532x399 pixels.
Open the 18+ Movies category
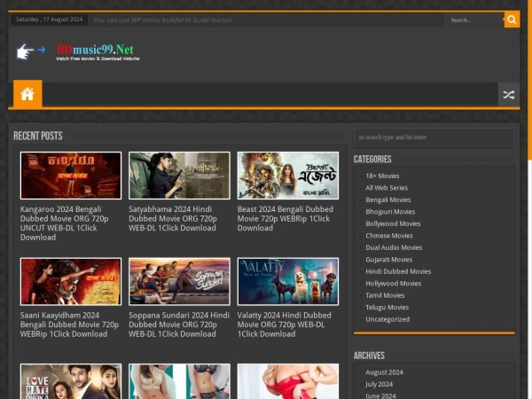point(382,176)
